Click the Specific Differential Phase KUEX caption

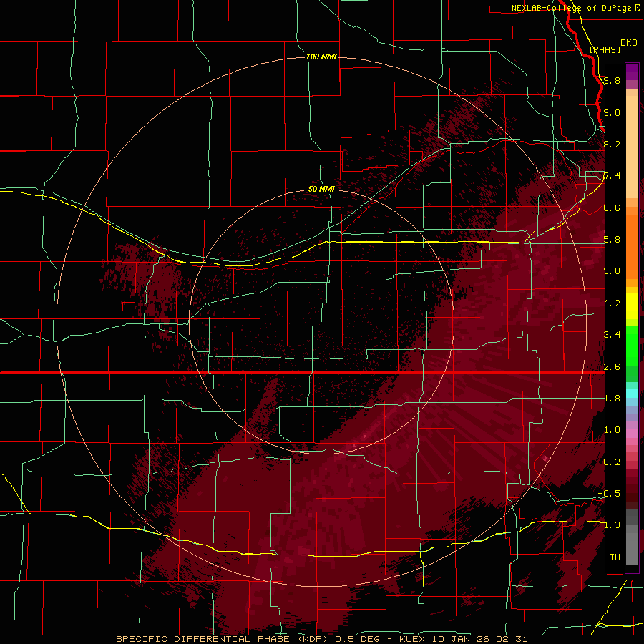321,639
